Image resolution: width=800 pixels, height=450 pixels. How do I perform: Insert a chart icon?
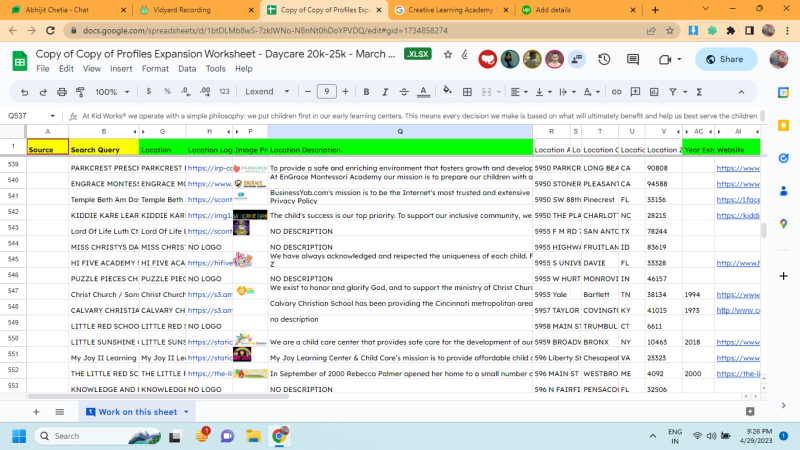[654, 92]
